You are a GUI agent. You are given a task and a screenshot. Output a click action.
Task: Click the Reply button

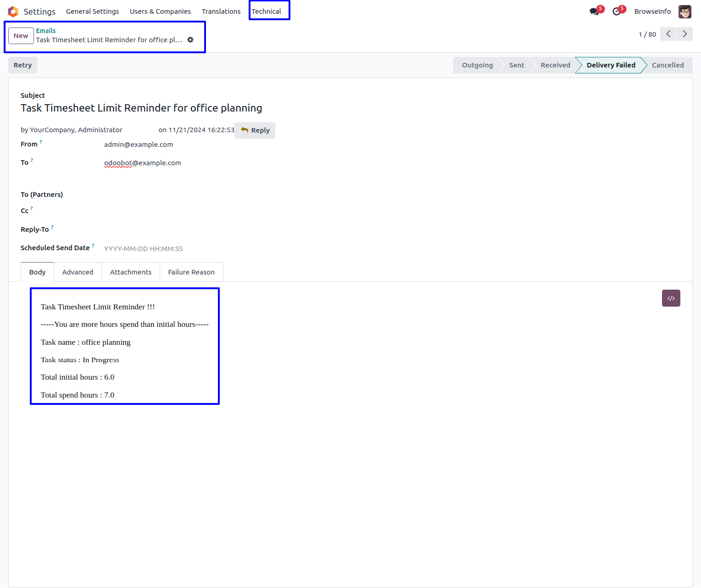tap(255, 130)
